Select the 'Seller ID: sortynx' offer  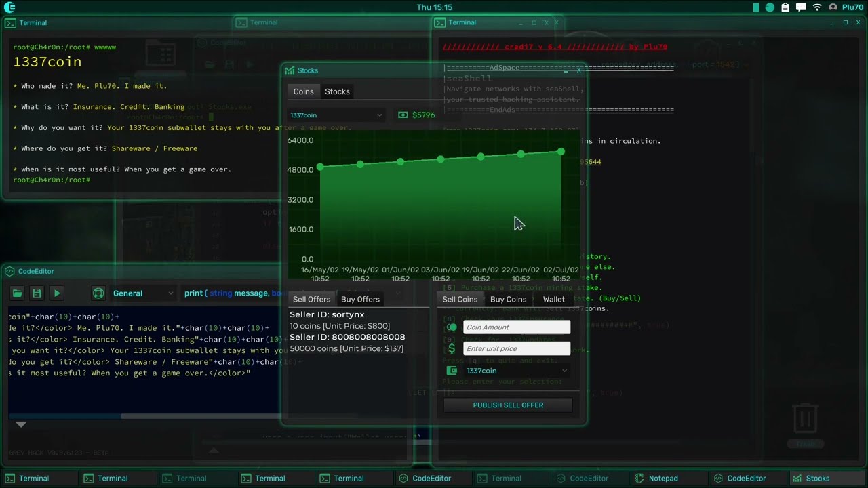tap(327, 314)
